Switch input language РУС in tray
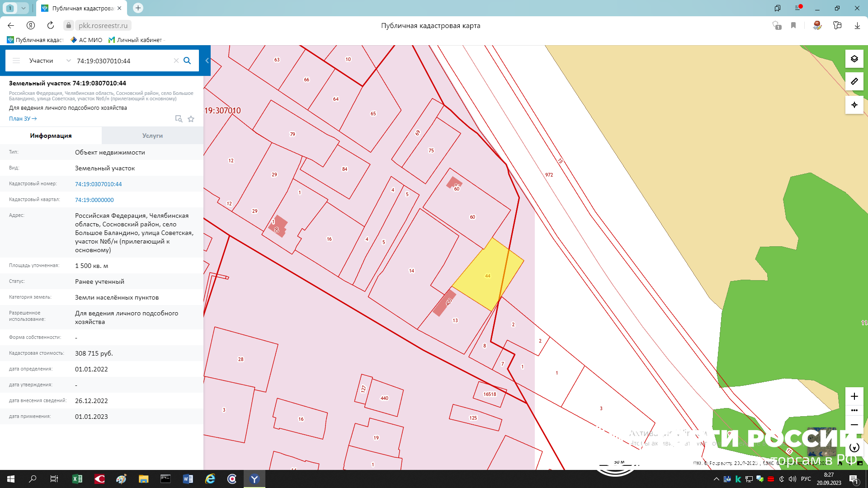The width and height of the screenshot is (868, 488). coord(806,479)
